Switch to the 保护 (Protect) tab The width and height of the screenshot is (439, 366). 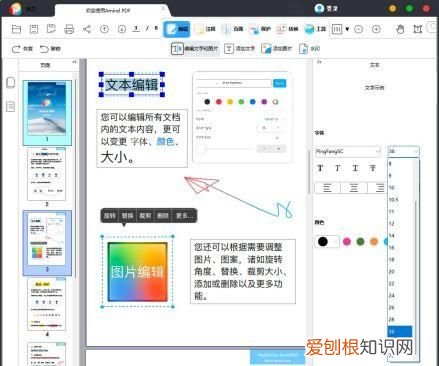tap(260, 29)
